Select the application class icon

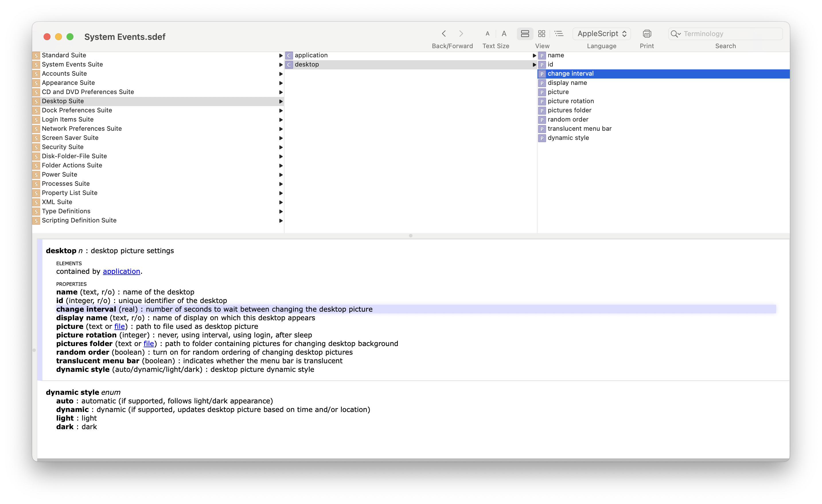(x=289, y=56)
